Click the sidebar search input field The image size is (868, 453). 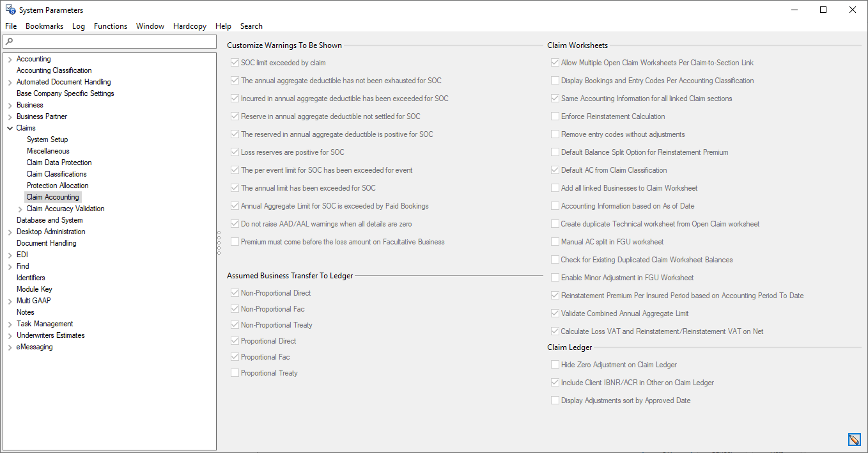click(109, 41)
